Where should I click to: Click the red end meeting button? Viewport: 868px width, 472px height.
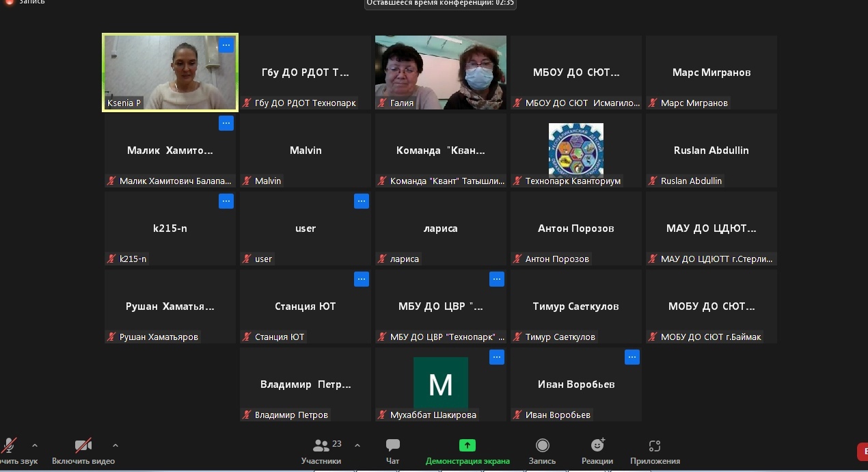[862, 451]
